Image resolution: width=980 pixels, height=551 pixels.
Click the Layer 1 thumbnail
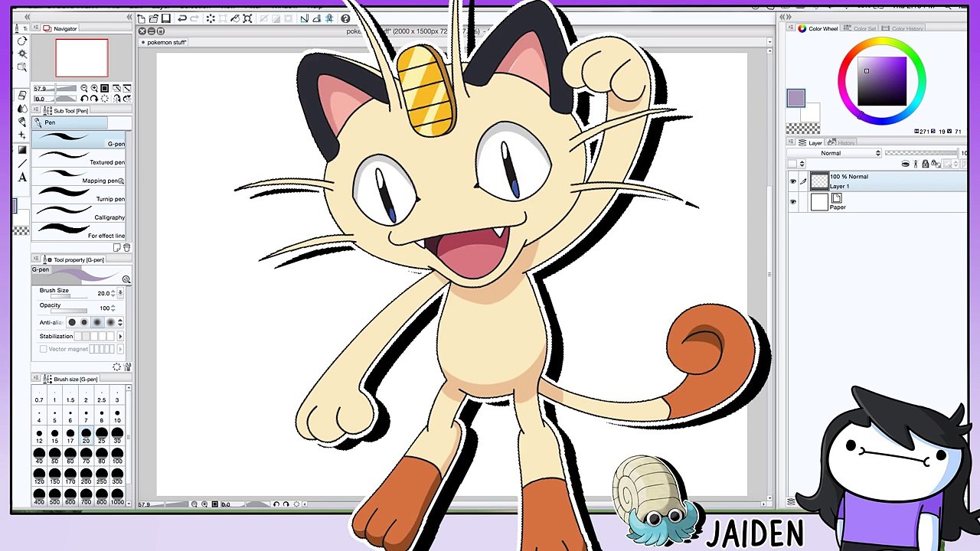(819, 181)
